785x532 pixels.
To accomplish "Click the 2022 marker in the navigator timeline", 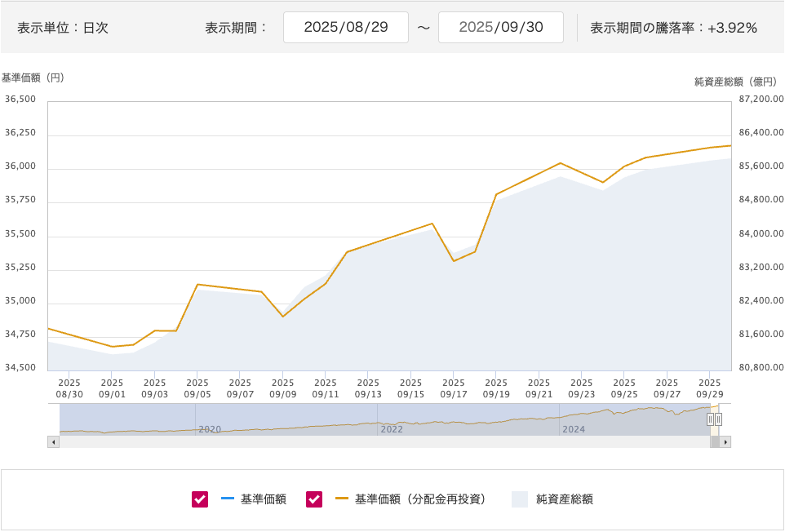I will coord(392,429).
